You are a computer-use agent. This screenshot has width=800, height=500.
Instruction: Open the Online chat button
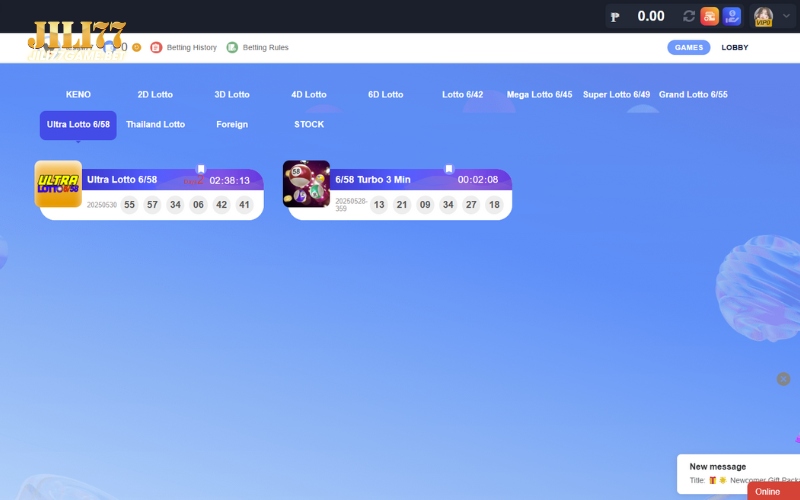point(773,491)
